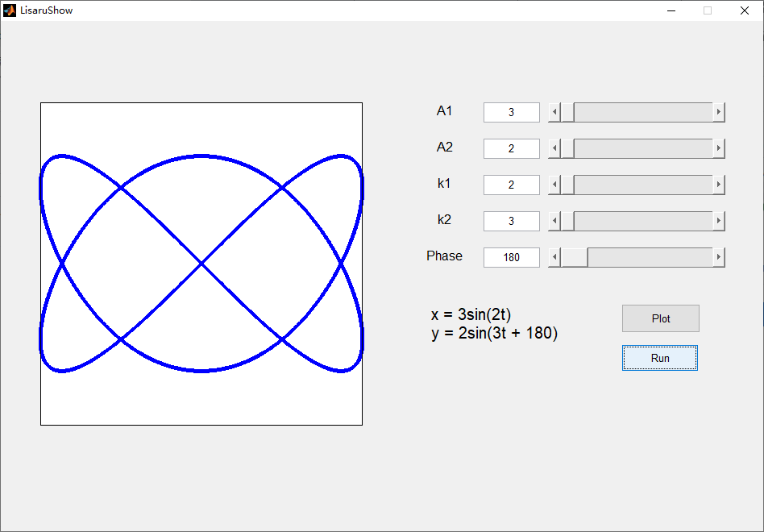The image size is (764, 532).
Task: Select the A2 value input field
Action: tap(512, 148)
